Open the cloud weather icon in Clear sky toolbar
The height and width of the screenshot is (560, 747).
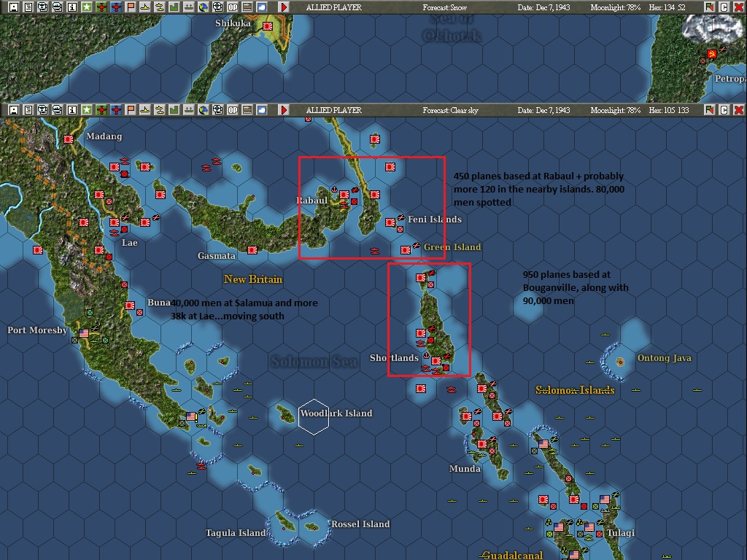(x=262, y=110)
